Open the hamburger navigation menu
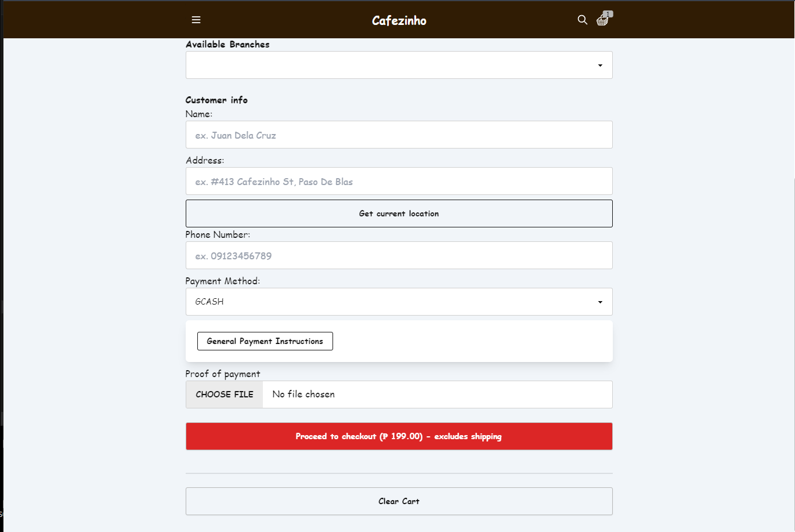The image size is (795, 532). click(x=196, y=20)
